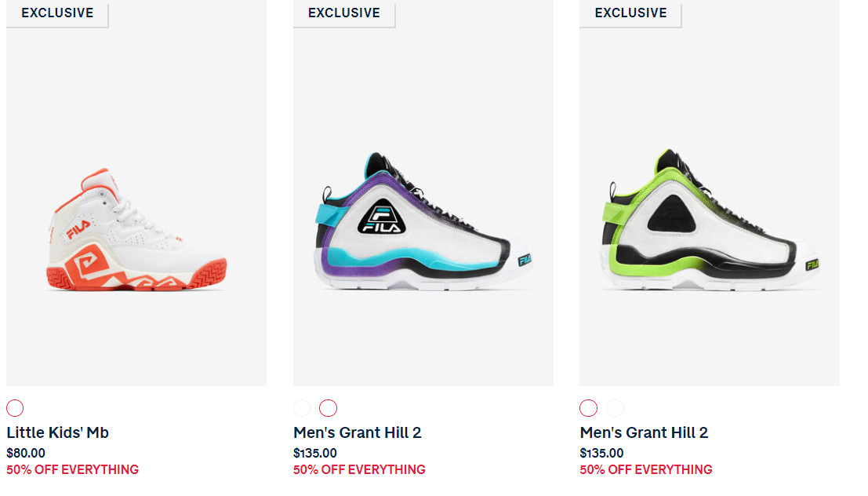Select the red-ringed swatch under the green Grant Hill 2
868x496 pixels.
tap(588, 408)
